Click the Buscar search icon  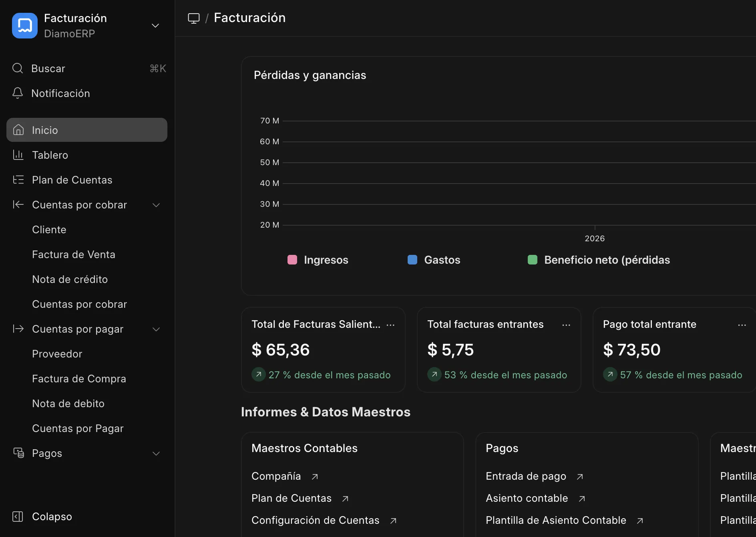tap(18, 68)
